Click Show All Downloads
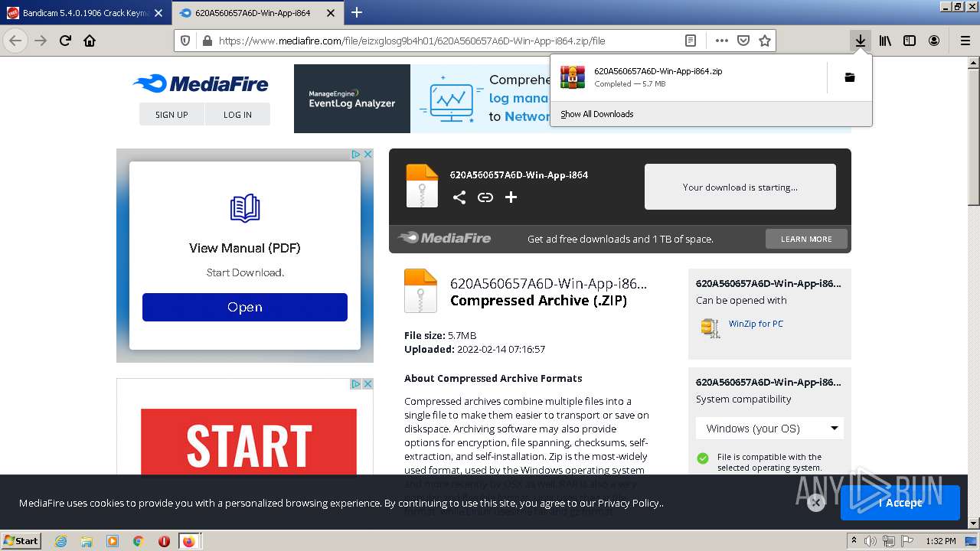 pyautogui.click(x=597, y=114)
